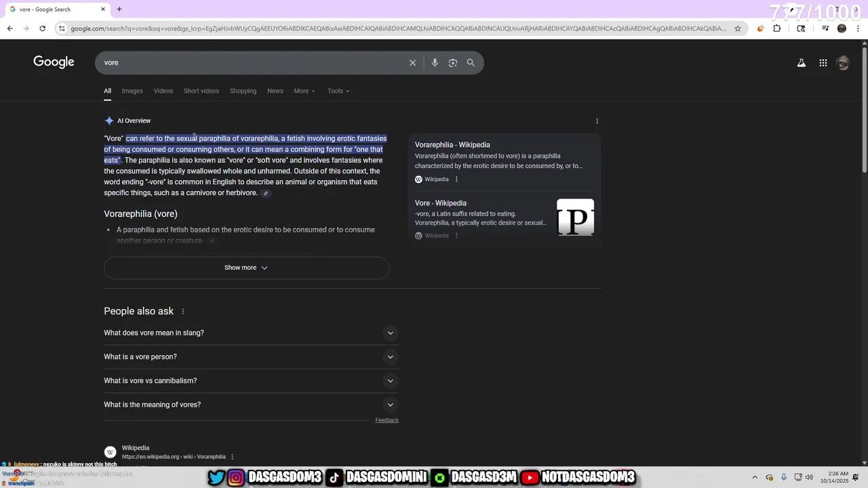Open the Google apps grid

pyautogui.click(x=823, y=63)
